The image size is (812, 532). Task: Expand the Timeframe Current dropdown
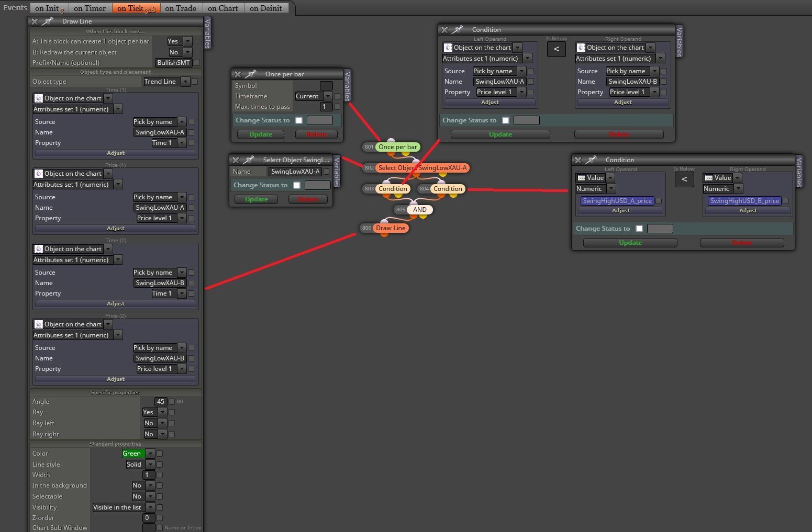tap(328, 96)
